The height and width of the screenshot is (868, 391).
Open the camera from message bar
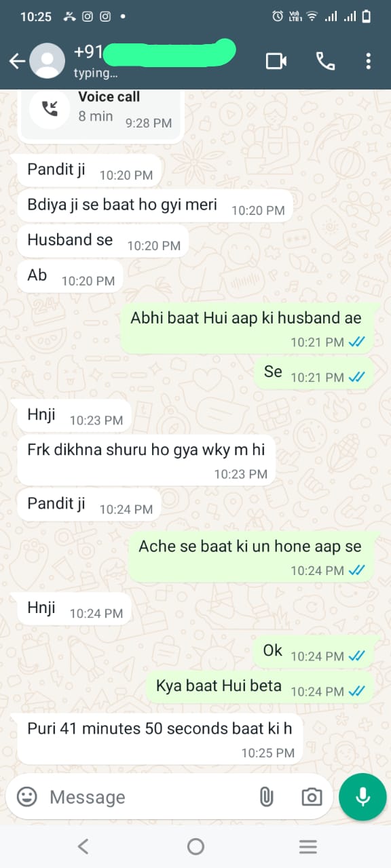(312, 797)
